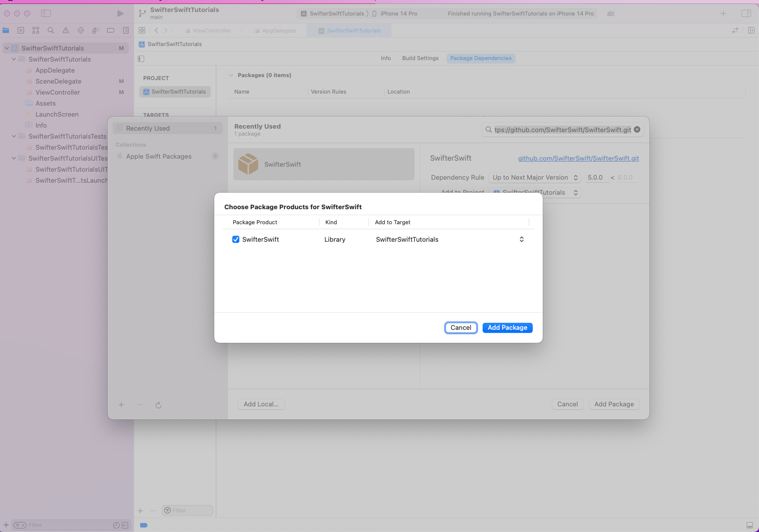
Task: Open the Add to Project dropdown
Action: click(535, 193)
